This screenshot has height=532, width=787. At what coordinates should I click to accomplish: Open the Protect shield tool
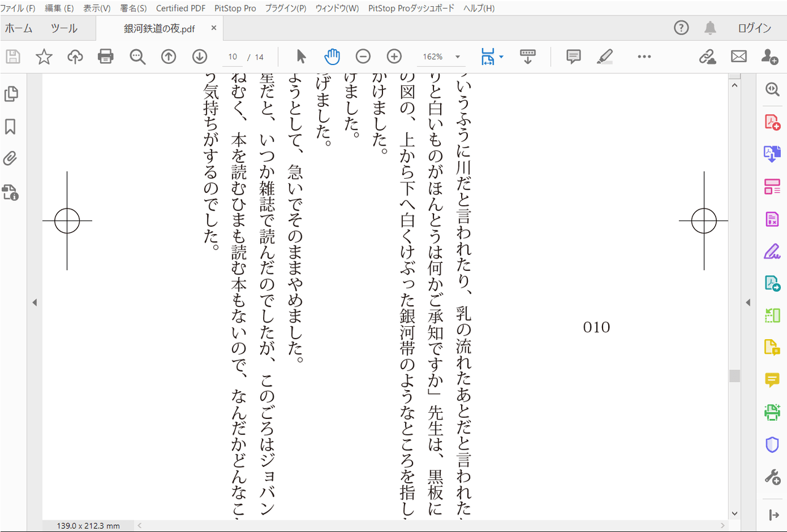point(772,445)
